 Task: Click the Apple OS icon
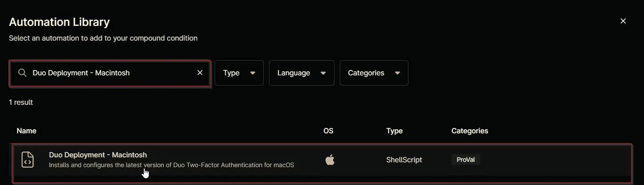[330, 160]
